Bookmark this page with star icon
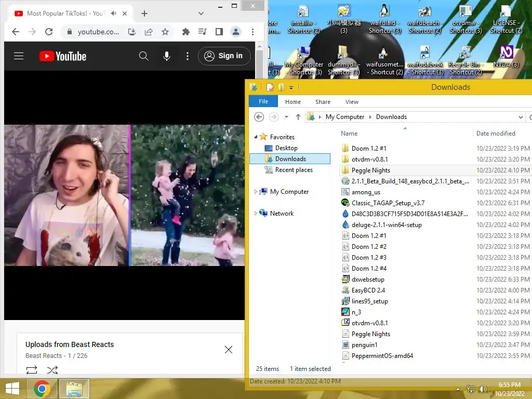This screenshot has height=399, width=532. [165, 32]
